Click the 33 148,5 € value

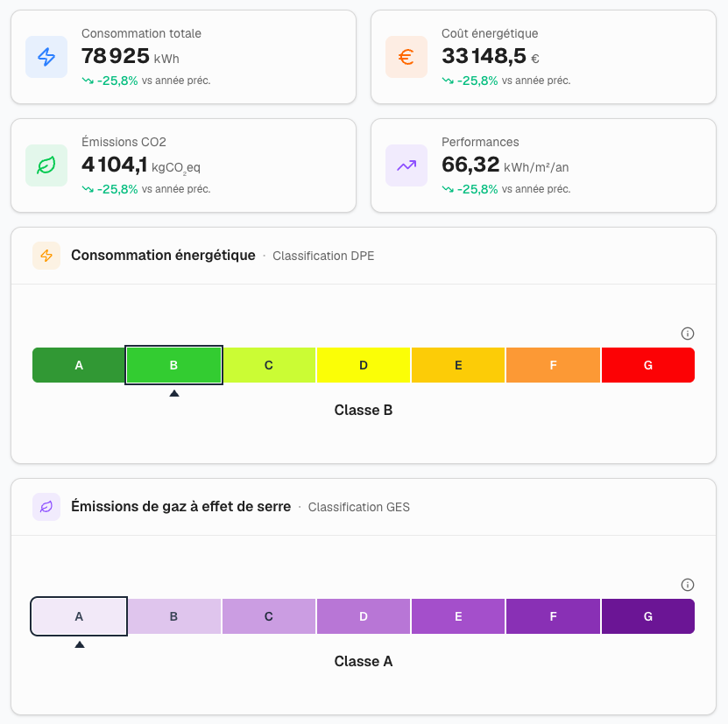coord(491,56)
